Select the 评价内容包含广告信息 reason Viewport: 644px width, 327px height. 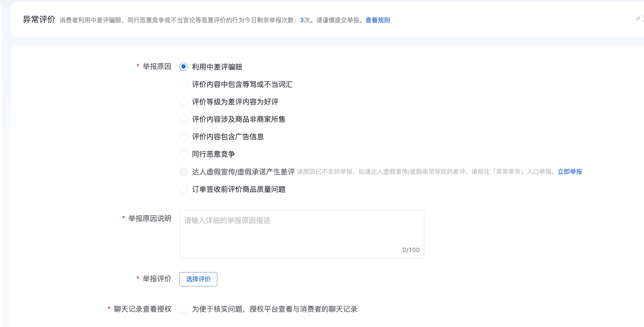pos(184,137)
